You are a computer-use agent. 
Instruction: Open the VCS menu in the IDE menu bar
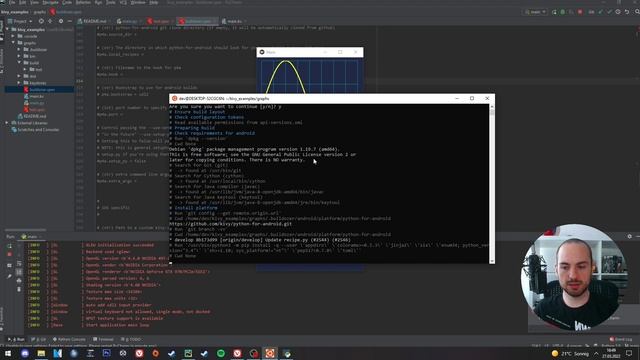(123, 2)
